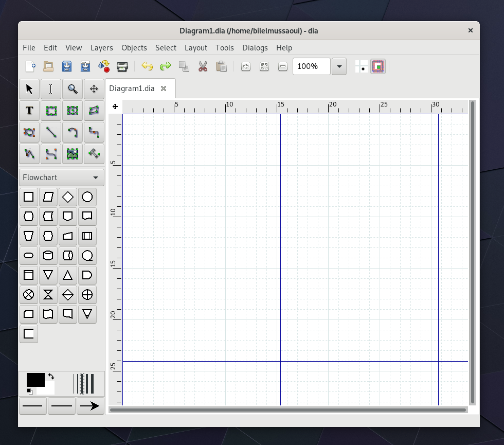Pick the diamond decision flowchart shape
Viewport: 504px width, 445px height.
pos(67,197)
